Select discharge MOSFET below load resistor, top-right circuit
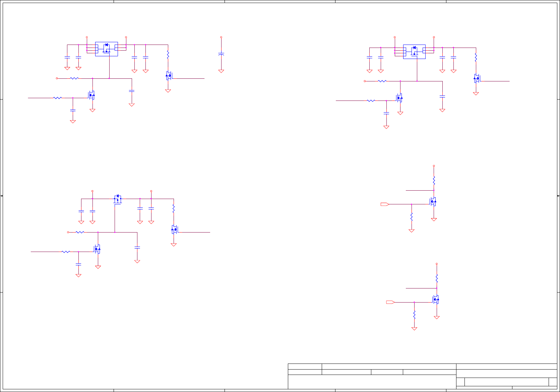The height and width of the screenshot is (392, 560). click(477, 78)
